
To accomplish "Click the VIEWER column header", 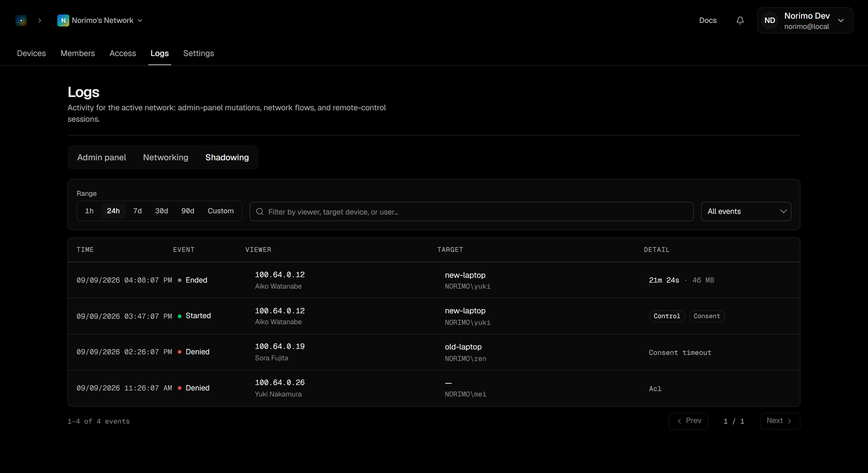I will [258, 250].
